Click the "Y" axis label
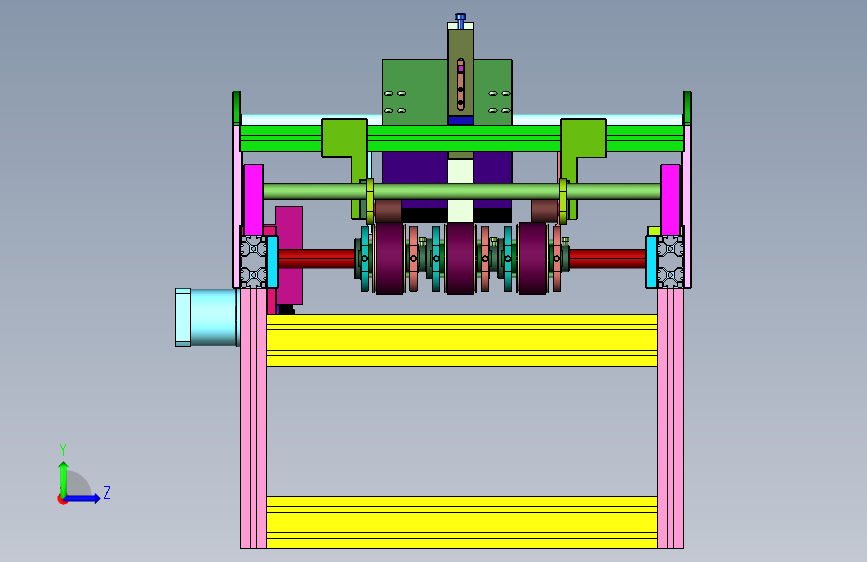This screenshot has width=867, height=562. coord(63,449)
